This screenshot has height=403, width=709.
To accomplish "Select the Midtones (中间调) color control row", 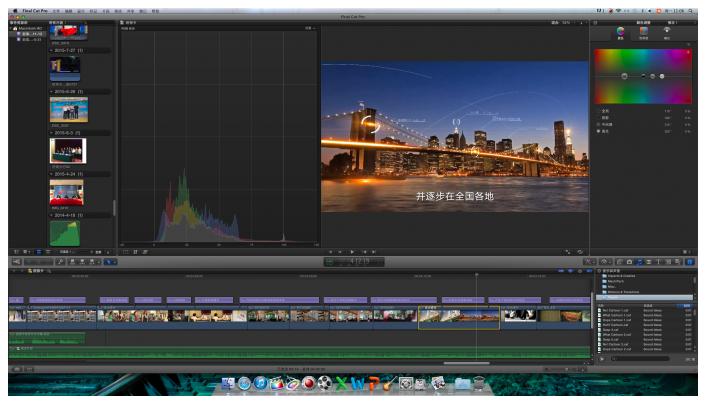I will point(609,124).
